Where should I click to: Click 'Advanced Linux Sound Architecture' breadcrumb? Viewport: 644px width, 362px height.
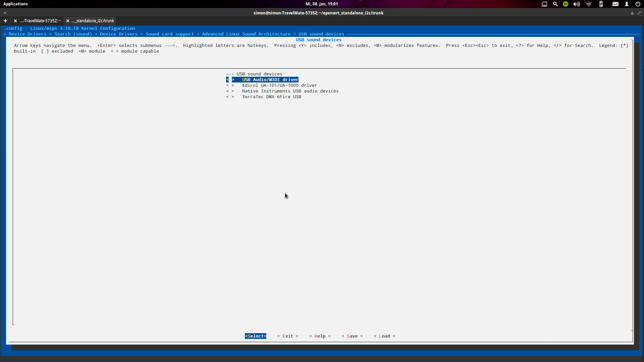coord(246,34)
